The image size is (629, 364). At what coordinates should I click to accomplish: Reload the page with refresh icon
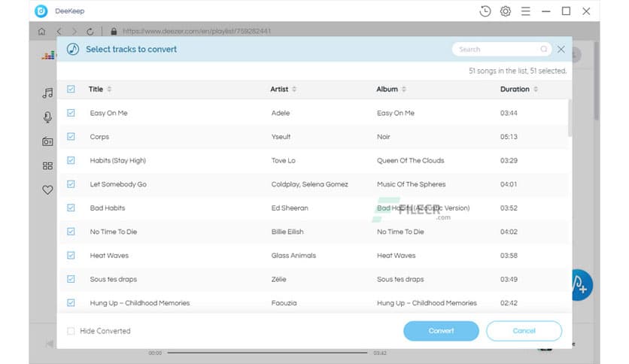pos(90,32)
